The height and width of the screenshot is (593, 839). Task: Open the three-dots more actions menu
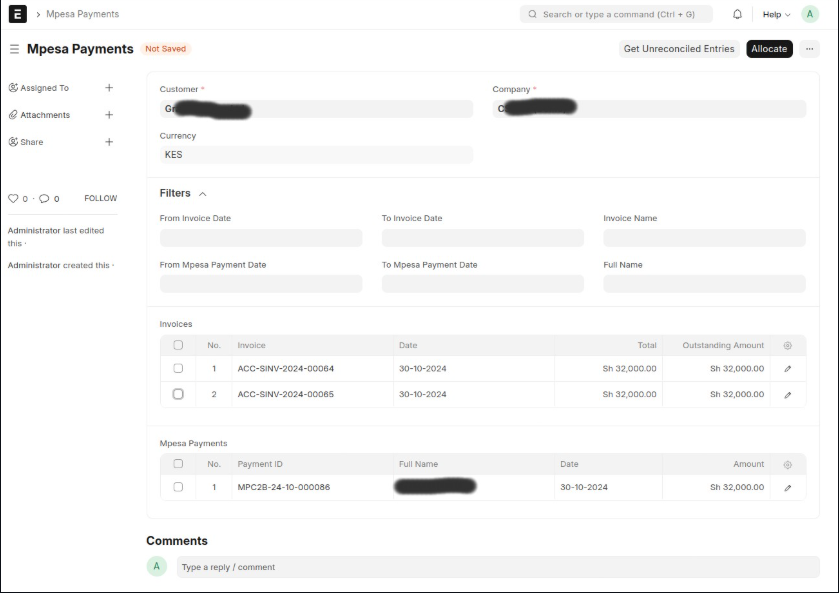click(x=810, y=49)
